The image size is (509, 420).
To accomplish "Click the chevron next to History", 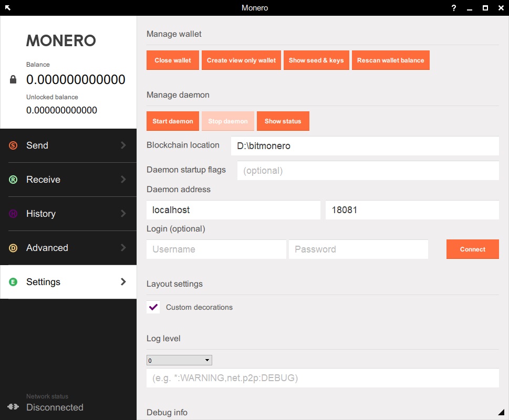I will pyautogui.click(x=123, y=213).
